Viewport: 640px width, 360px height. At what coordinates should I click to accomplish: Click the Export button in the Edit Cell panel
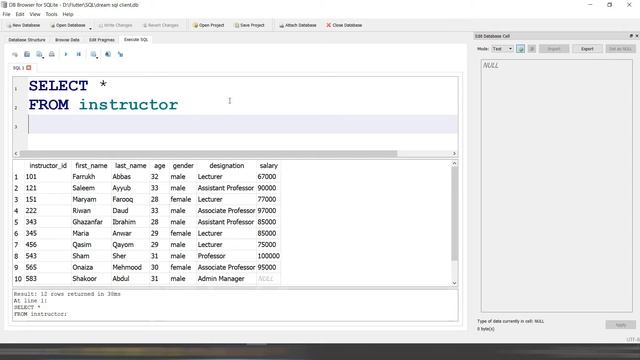(x=587, y=49)
